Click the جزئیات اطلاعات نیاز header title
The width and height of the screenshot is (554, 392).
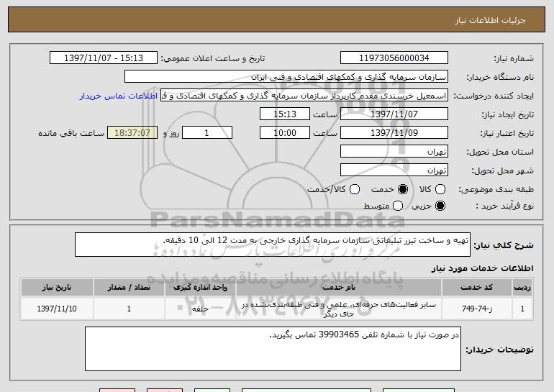[490, 20]
